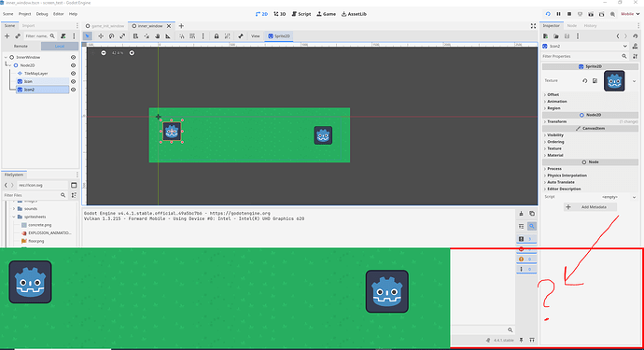Toggle visibility of InnerWindow root node
The width and height of the screenshot is (644, 350).
click(x=73, y=58)
